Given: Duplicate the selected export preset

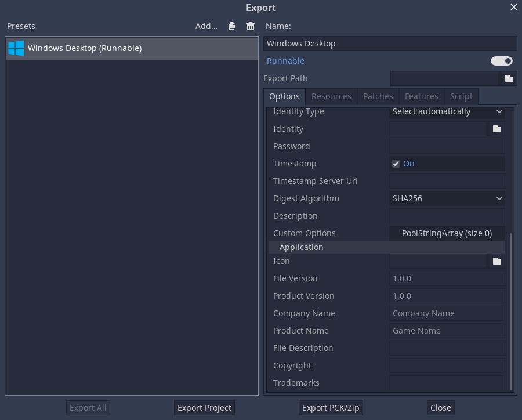Looking at the screenshot, I should click(231, 26).
